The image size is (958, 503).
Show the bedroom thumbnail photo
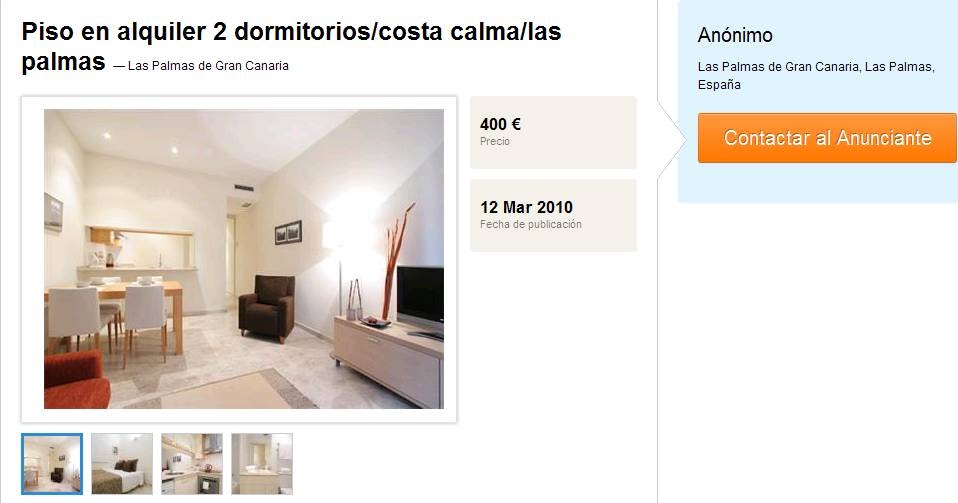click(x=122, y=464)
